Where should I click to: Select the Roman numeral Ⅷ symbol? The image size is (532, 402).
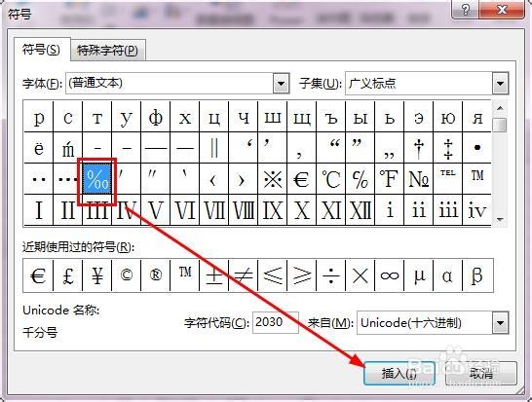click(x=244, y=210)
